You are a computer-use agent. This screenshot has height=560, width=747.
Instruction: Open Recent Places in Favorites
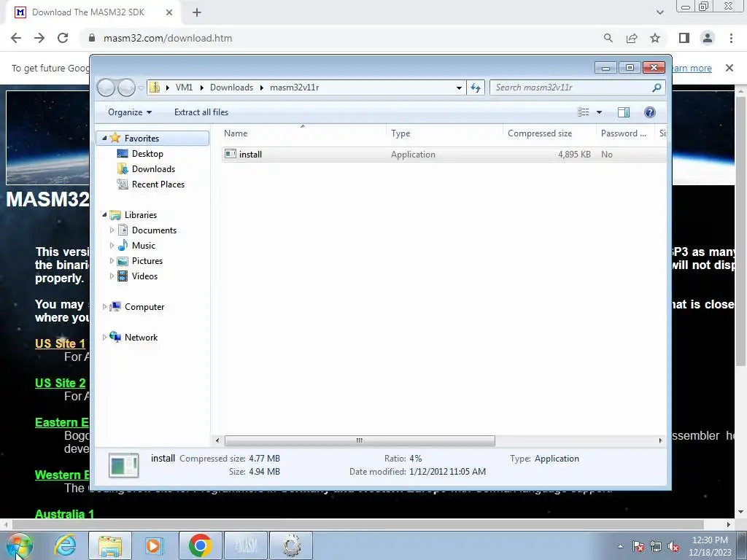[x=158, y=184]
